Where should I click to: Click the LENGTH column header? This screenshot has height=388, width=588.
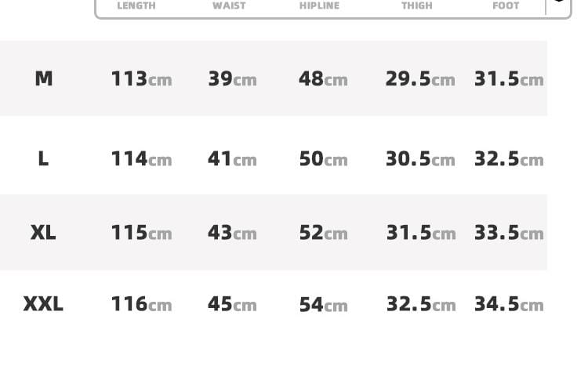[136, 5]
